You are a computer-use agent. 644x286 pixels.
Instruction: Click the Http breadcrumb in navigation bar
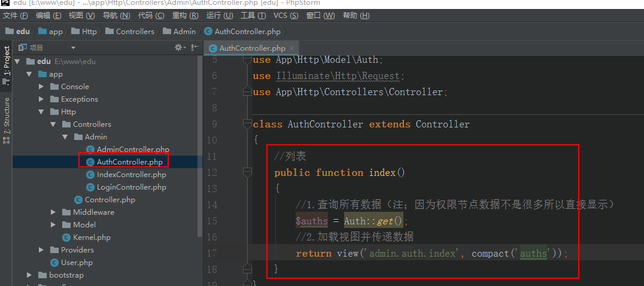(89, 31)
